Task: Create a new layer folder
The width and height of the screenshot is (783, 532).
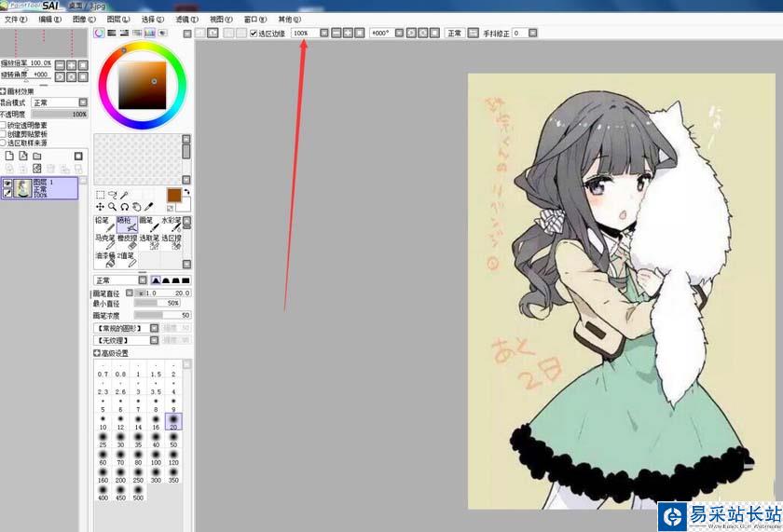Action: pyautogui.click(x=37, y=157)
